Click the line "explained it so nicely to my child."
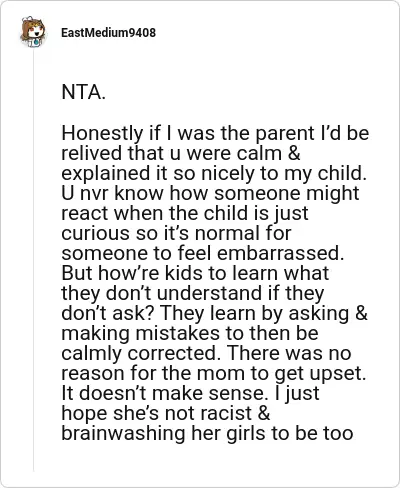The image size is (400, 488). (214, 174)
